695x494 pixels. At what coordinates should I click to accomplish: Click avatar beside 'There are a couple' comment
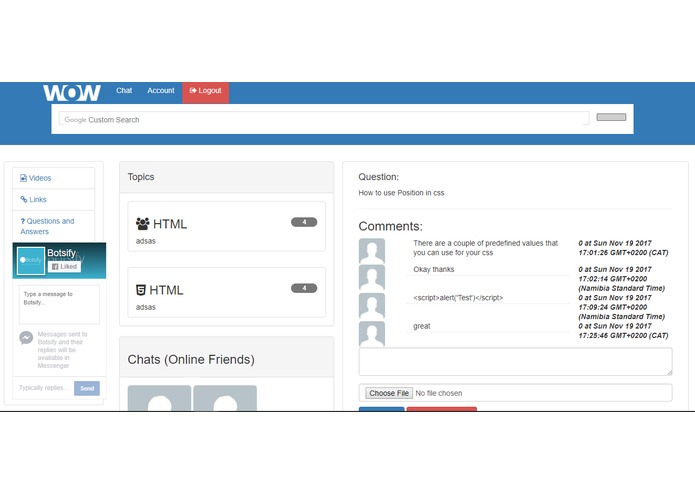pyautogui.click(x=372, y=251)
